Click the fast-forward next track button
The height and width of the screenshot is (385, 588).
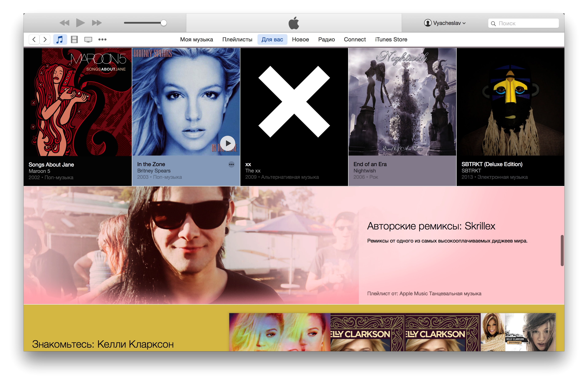[x=97, y=23]
